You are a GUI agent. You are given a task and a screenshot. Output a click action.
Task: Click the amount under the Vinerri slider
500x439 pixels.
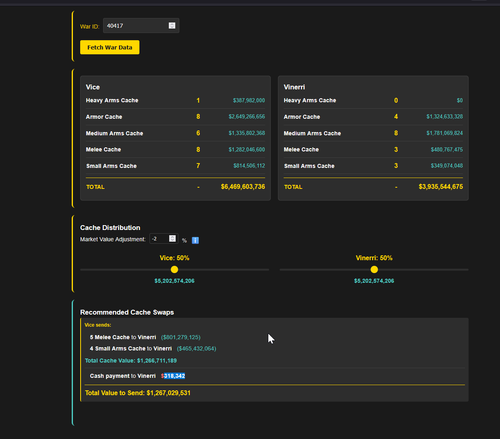pyautogui.click(x=374, y=281)
